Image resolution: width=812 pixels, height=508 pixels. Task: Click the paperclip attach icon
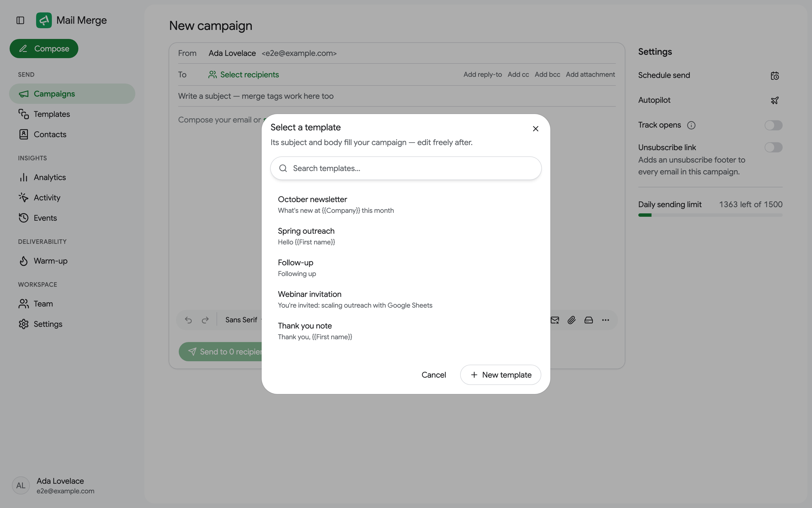pyautogui.click(x=572, y=320)
